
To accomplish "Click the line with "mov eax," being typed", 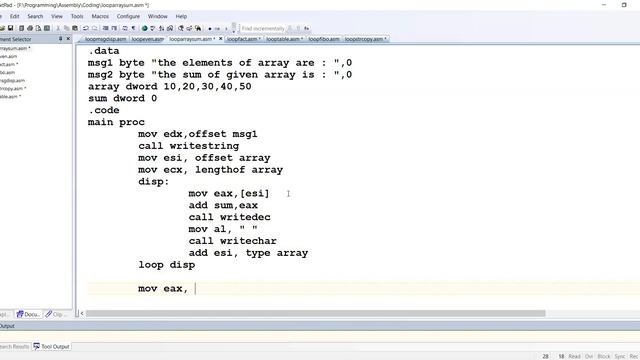I will point(163,289).
